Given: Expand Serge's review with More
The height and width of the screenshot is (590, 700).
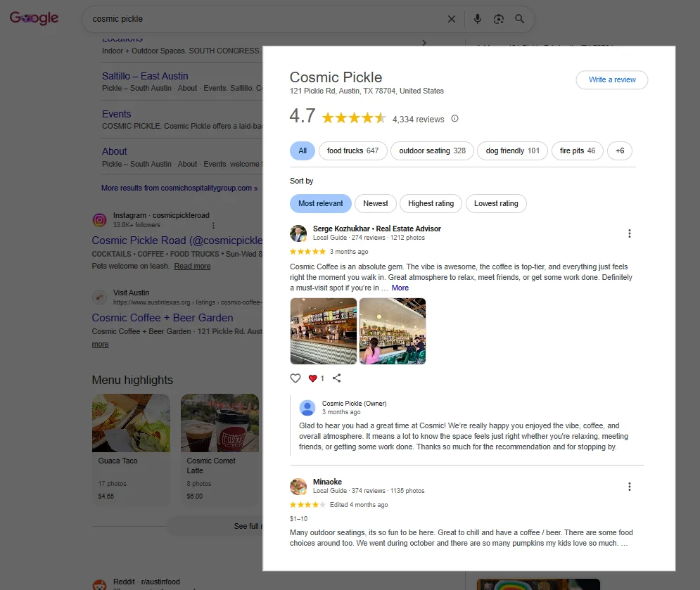Looking at the screenshot, I should (400, 288).
